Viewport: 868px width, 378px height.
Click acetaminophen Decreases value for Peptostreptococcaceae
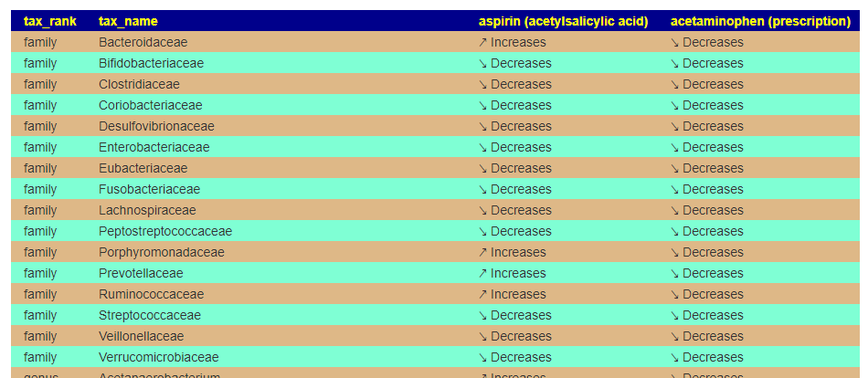[x=707, y=231]
